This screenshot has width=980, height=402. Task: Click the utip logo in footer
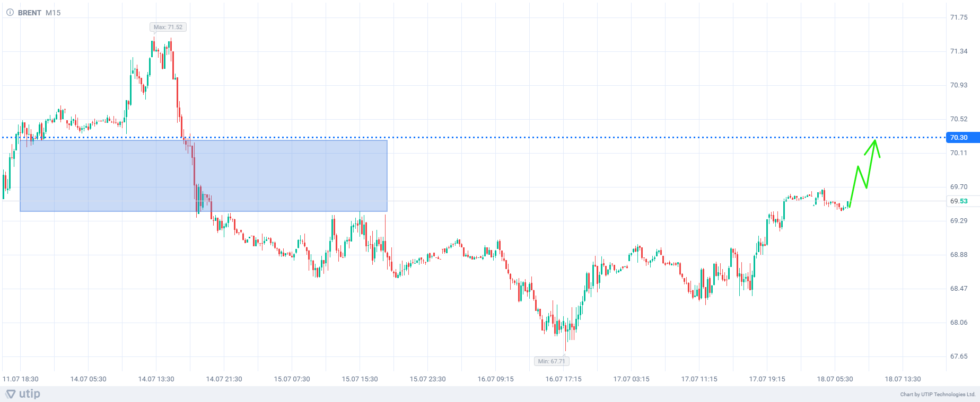23,394
